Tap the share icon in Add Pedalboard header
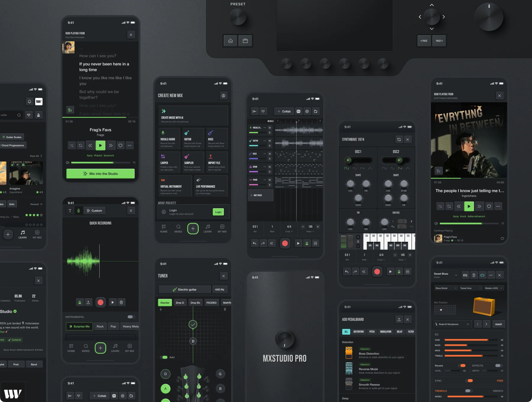The height and width of the screenshot is (402, 532). [x=399, y=320]
